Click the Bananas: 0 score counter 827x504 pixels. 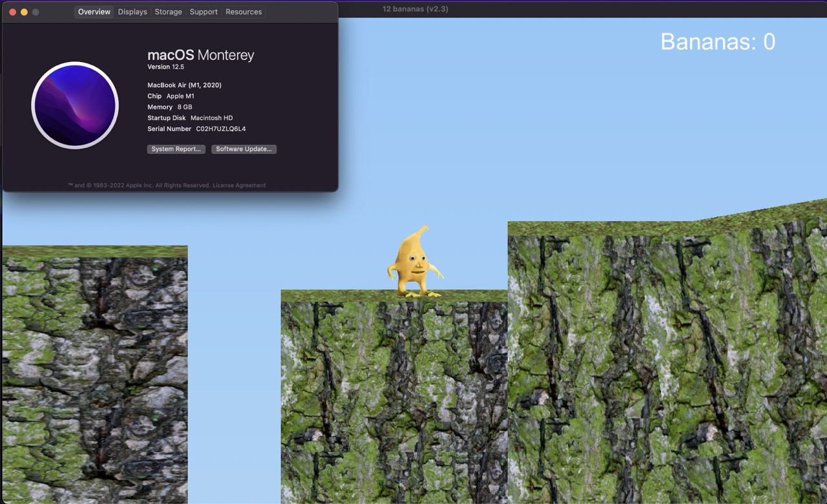717,41
